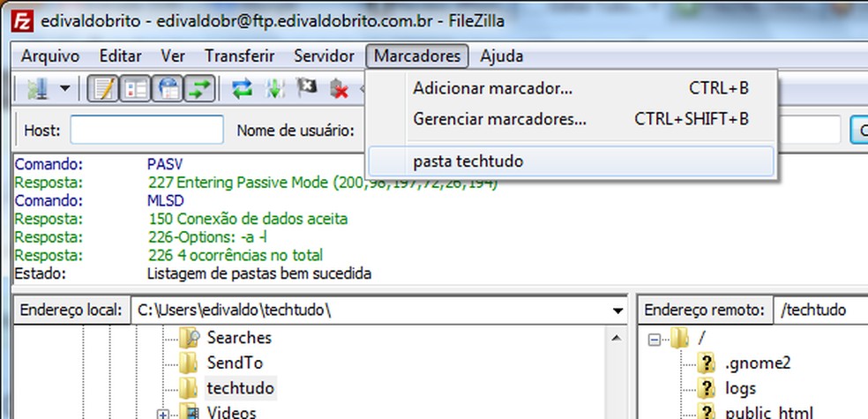This screenshot has width=868, height=419.
Task: Toggle local directory tree display icon
Action: click(x=135, y=88)
